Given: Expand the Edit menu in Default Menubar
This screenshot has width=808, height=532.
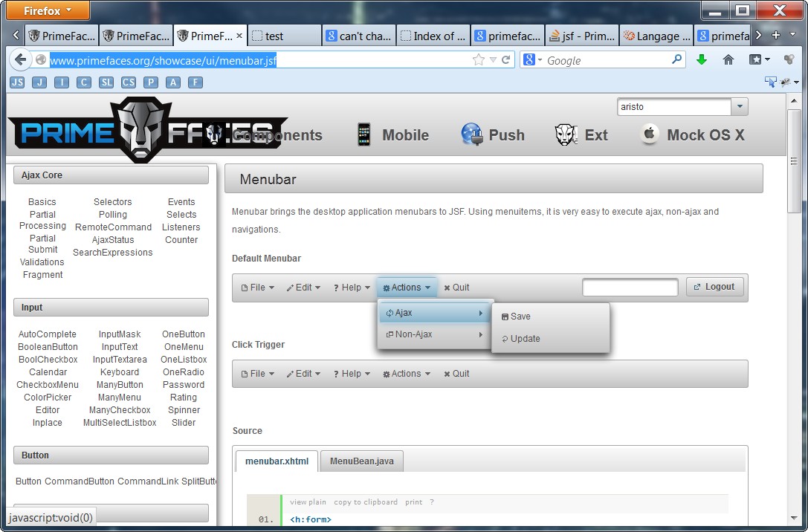Looking at the screenshot, I should click(x=303, y=288).
